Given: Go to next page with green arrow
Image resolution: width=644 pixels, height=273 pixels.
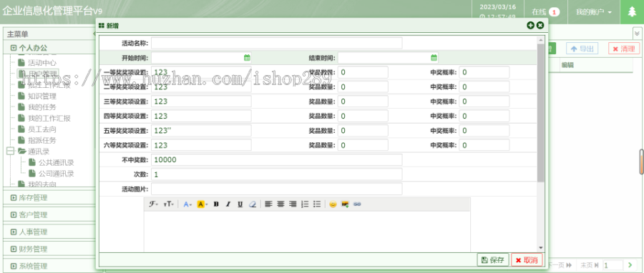Looking at the screenshot, I should point(630,266).
